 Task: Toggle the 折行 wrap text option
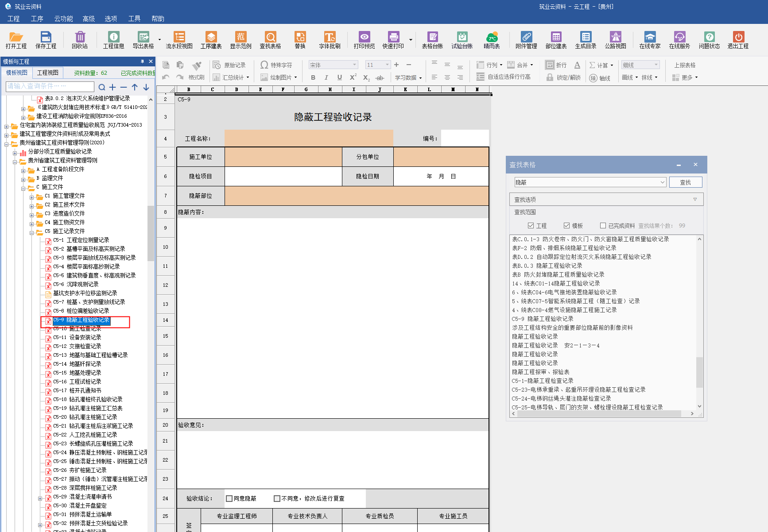click(x=556, y=65)
